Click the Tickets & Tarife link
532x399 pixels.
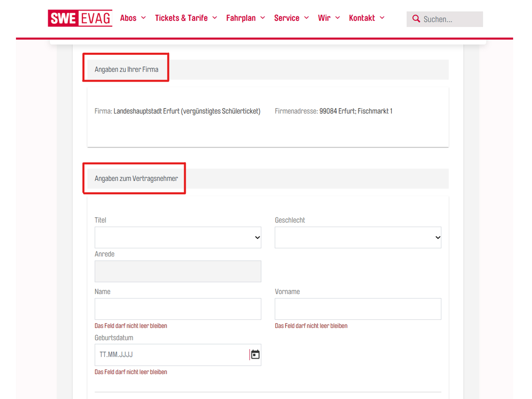click(x=181, y=18)
